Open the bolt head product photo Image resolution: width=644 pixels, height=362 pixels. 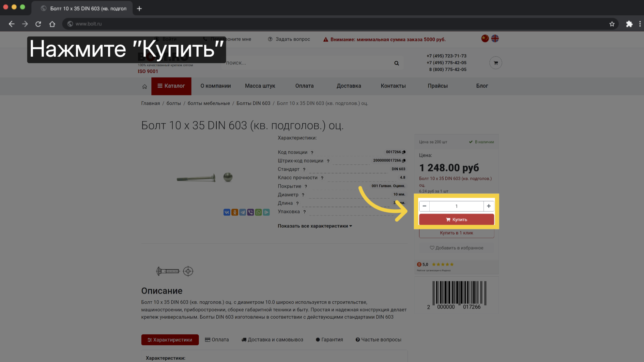(228, 177)
